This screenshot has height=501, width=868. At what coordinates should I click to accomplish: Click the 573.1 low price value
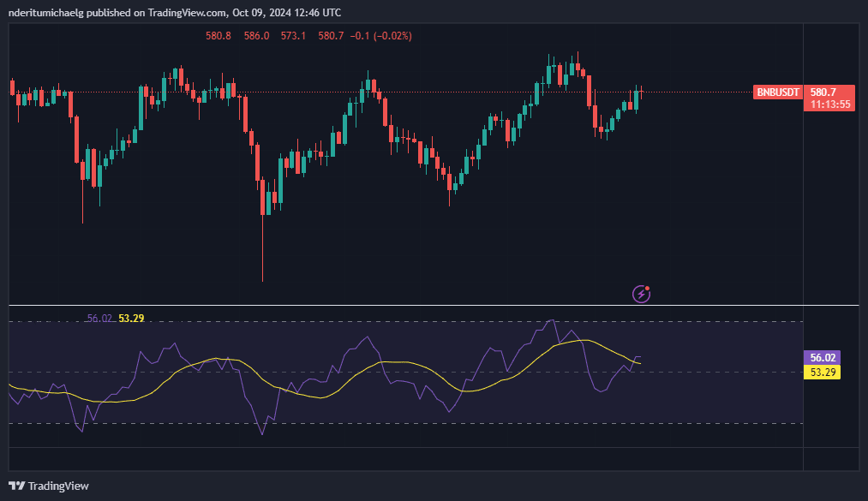[293, 36]
